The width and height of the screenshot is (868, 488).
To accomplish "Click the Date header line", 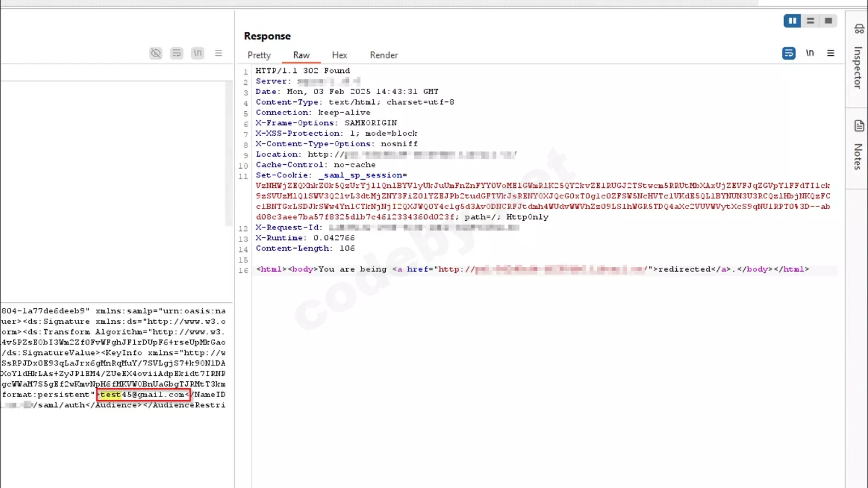I will [347, 92].
